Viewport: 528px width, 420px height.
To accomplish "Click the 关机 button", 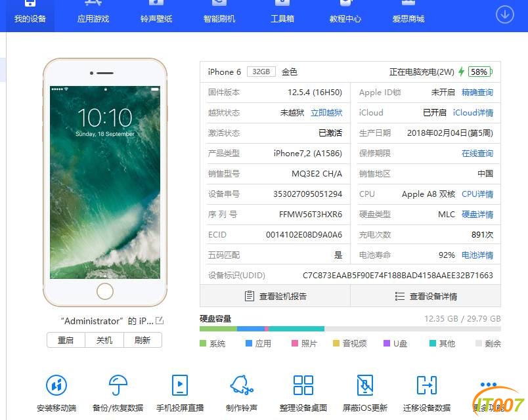I will pyautogui.click(x=104, y=340).
